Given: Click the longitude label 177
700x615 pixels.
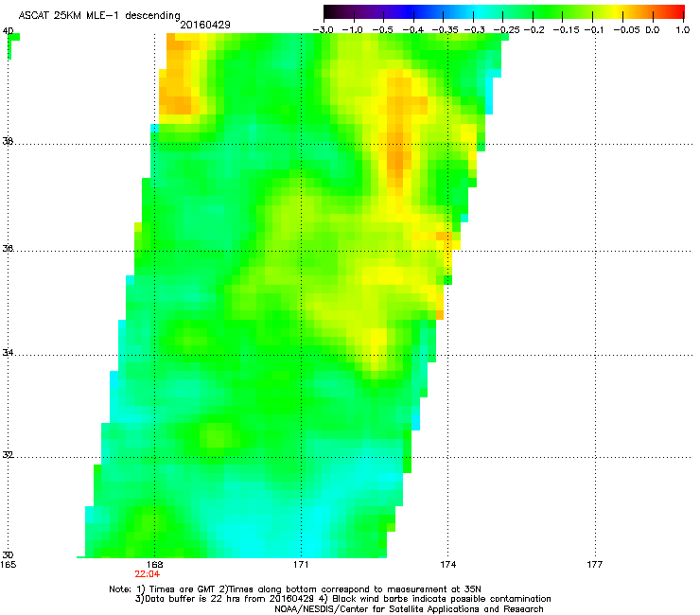Looking at the screenshot, I should 595,565.
